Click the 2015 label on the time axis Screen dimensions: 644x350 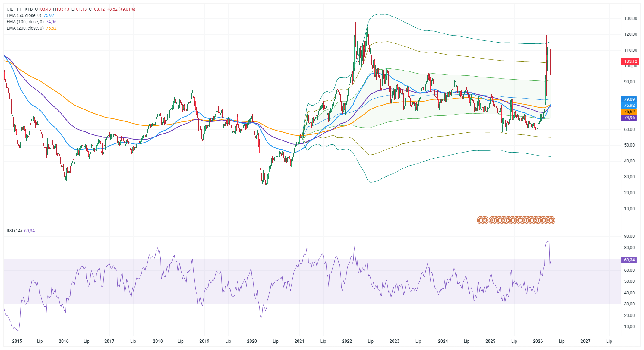[x=17, y=341]
